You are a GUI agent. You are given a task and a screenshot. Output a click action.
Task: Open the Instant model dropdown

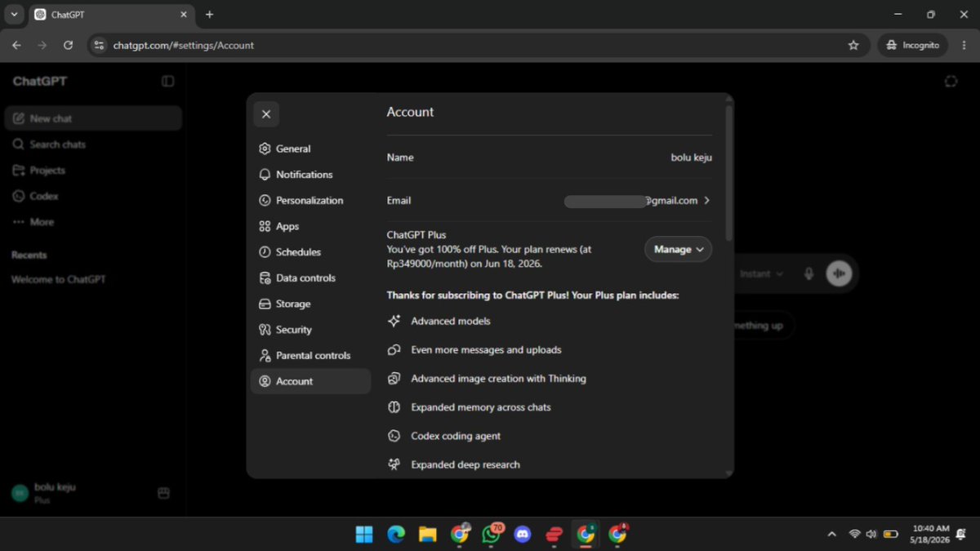761,274
